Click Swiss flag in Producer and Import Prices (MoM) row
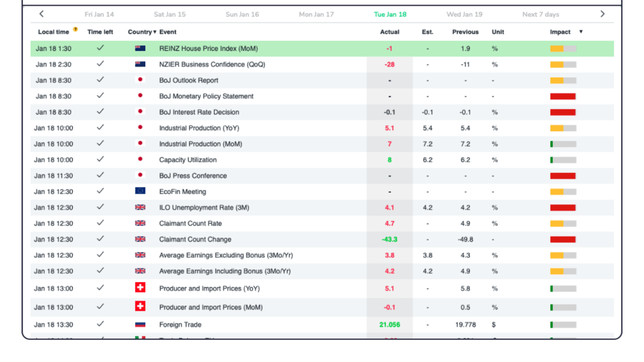Image resolution: width=644 pixels, height=362 pixels. coord(140,306)
